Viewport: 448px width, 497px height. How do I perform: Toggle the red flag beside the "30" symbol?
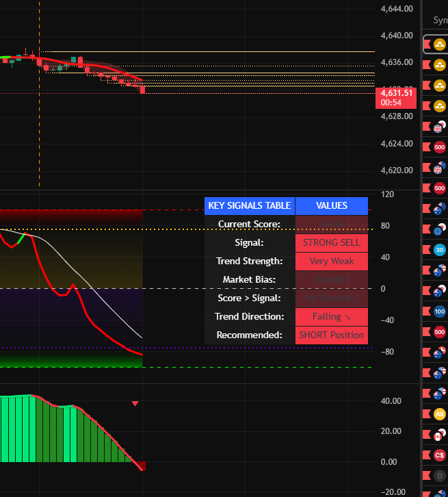tap(425, 250)
